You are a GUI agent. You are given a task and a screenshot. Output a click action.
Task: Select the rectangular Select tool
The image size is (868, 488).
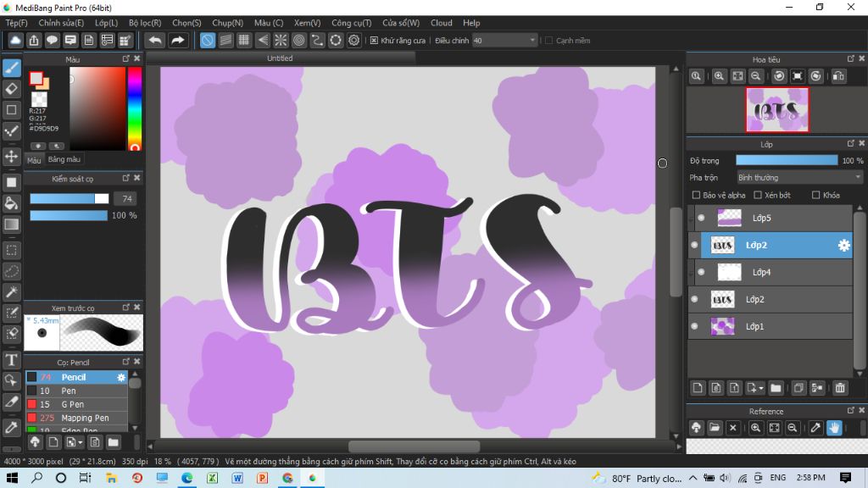(12, 250)
